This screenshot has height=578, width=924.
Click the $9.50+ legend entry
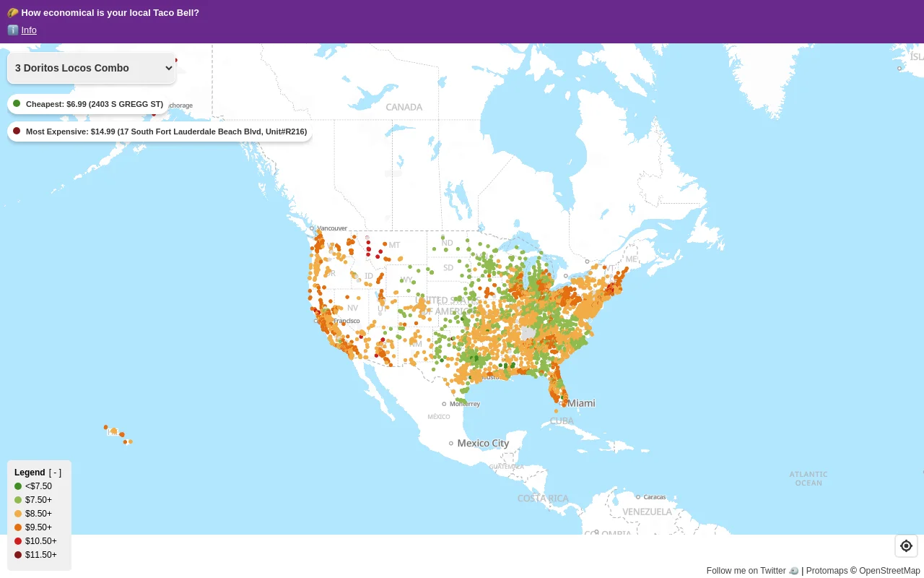click(33, 527)
